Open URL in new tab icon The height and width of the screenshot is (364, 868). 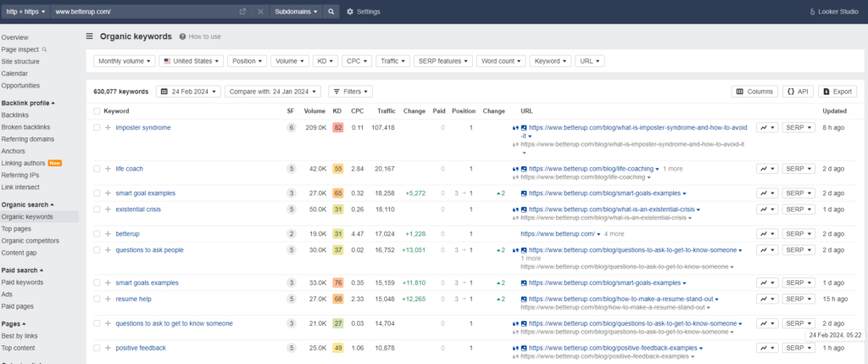pos(242,12)
